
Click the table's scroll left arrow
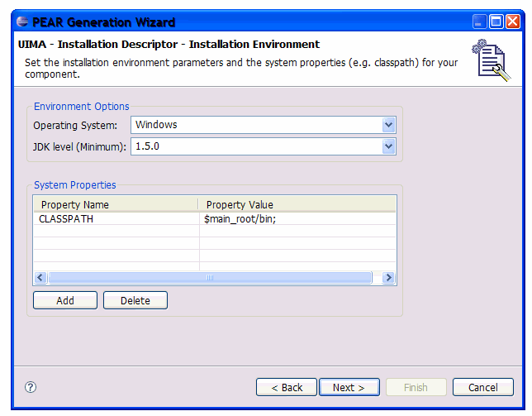click(40, 278)
